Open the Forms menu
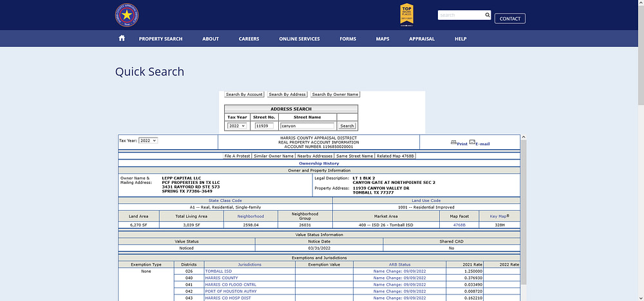Screen dimensions: 644x301 (348, 39)
